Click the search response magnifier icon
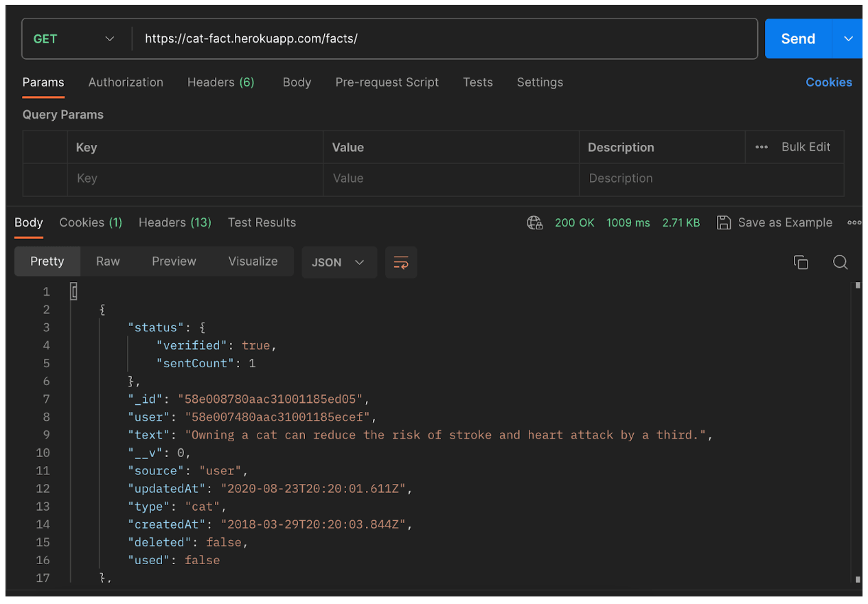Screen dimensions: 868x604 [x=841, y=262]
